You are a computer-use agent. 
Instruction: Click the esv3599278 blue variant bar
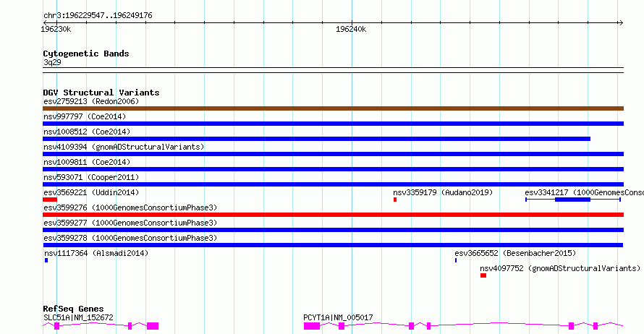(x=333, y=245)
